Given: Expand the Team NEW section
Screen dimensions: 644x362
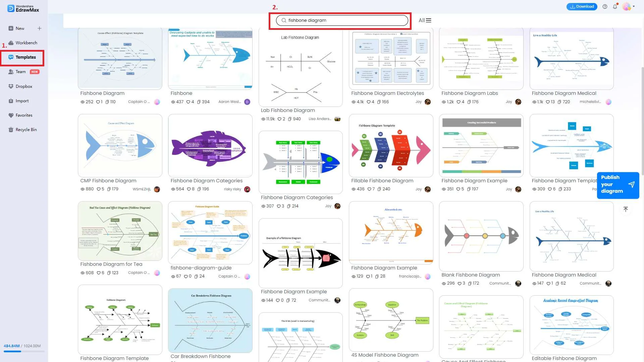Looking at the screenshot, I should (x=24, y=72).
